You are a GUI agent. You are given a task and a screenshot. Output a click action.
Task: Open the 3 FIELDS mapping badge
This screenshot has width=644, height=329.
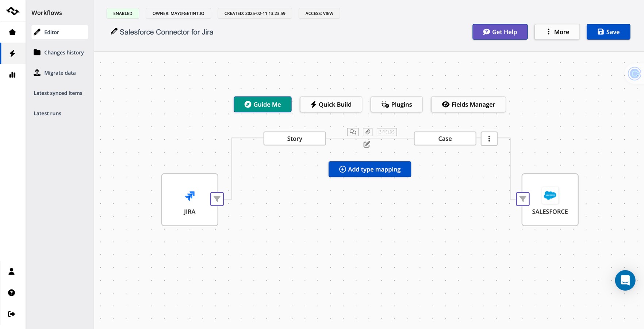pyautogui.click(x=387, y=132)
